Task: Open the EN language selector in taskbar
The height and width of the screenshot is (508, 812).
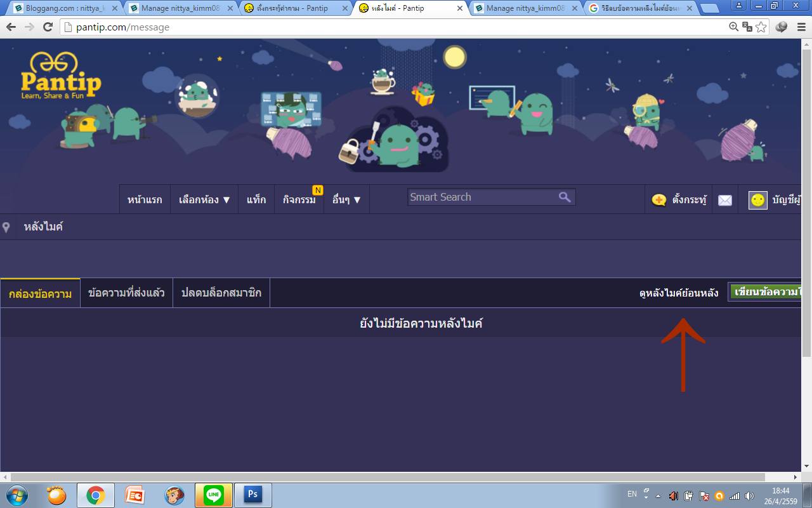Action: coord(632,494)
